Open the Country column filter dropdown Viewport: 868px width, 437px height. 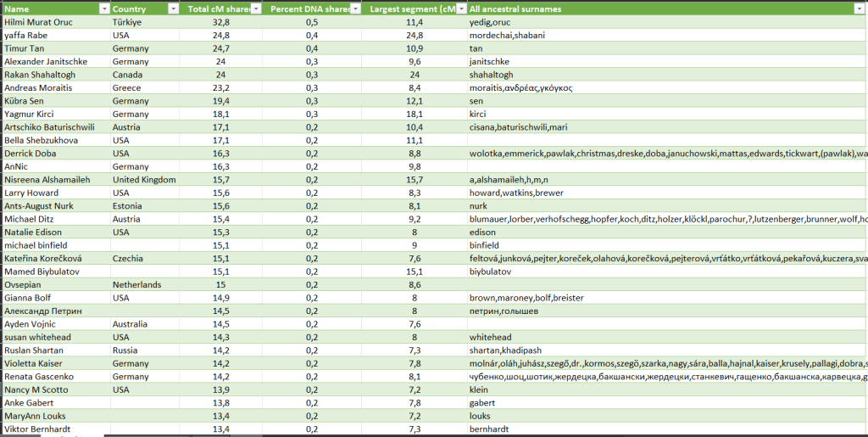[x=173, y=8]
